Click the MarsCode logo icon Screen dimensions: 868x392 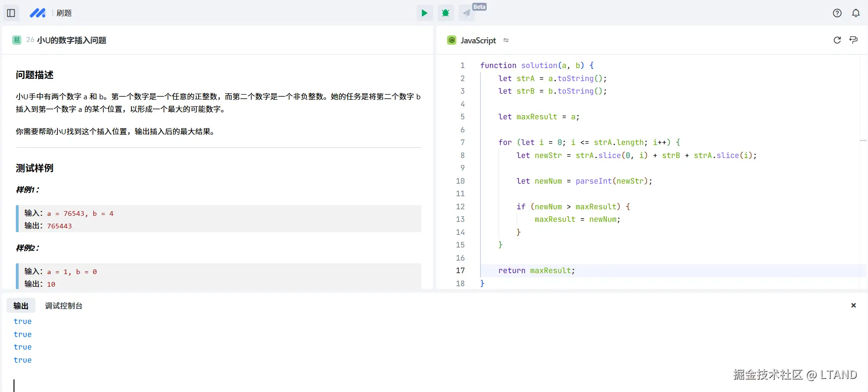click(x=37, y=13)
